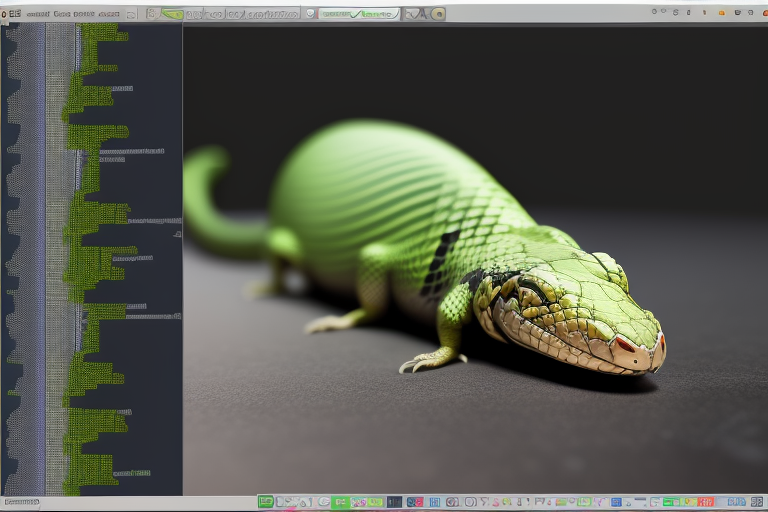This screenshot has height=512, width=768.
Task: Open the grid icon at bottom-right corner
Action: [x=758, y=502]
